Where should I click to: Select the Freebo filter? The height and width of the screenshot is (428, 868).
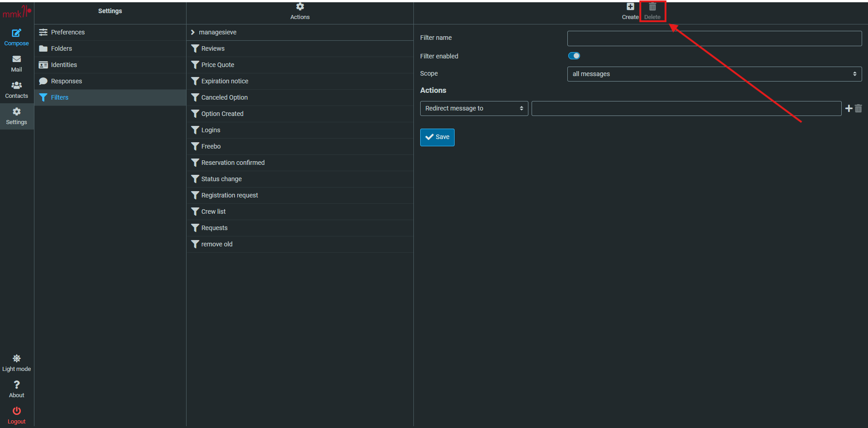pyautogui.click(x=300, y=146)
